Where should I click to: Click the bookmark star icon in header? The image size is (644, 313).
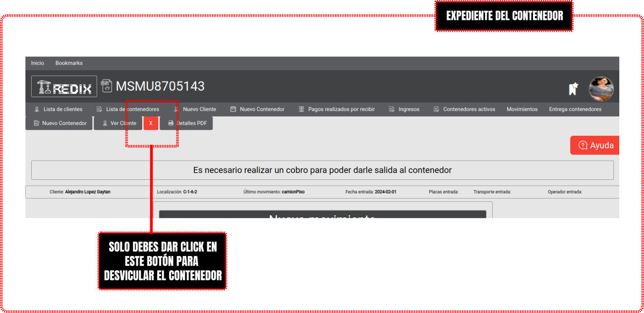point(573,89)
